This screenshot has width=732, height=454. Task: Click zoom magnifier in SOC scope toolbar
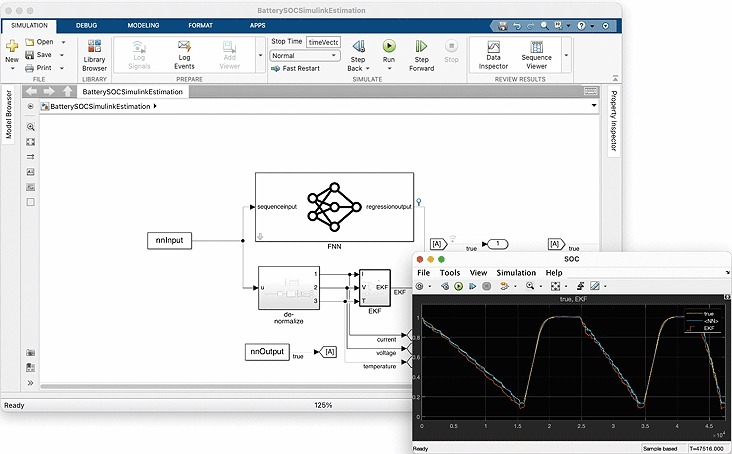(x=530, y=286)
